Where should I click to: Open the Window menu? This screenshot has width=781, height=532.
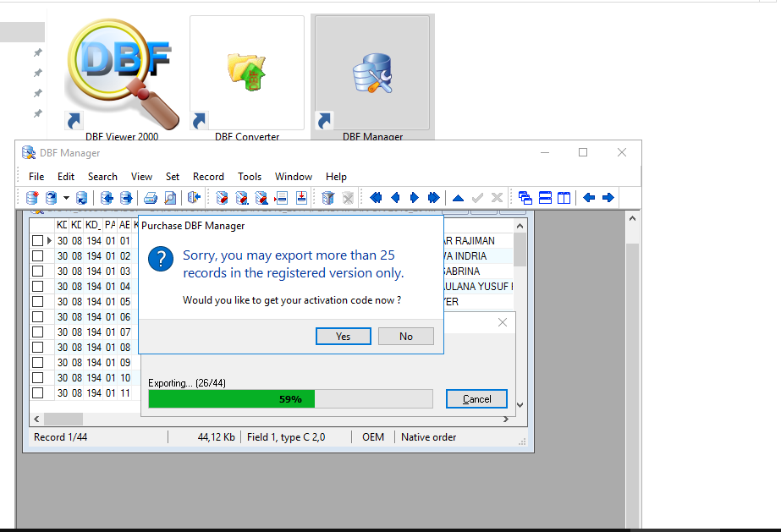[294, 177]
